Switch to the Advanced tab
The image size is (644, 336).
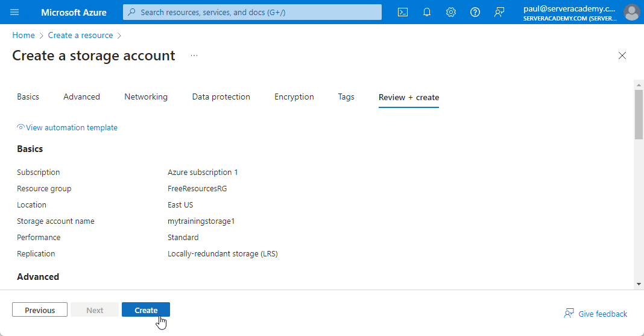point(81,97)
